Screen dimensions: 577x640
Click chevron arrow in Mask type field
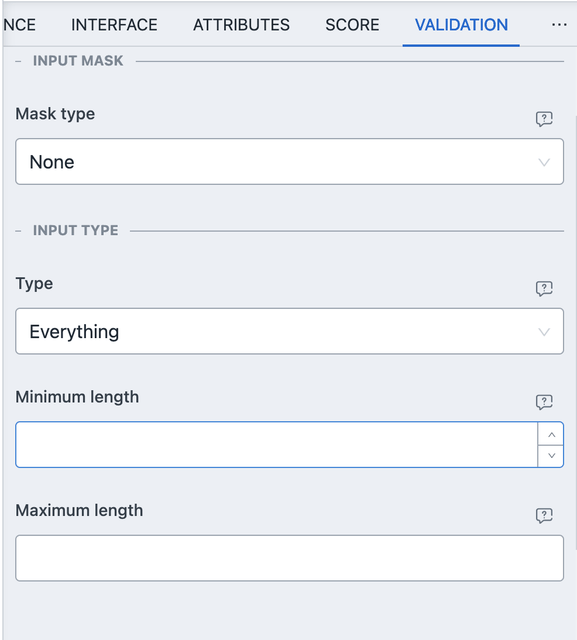[x=544, y=162]
